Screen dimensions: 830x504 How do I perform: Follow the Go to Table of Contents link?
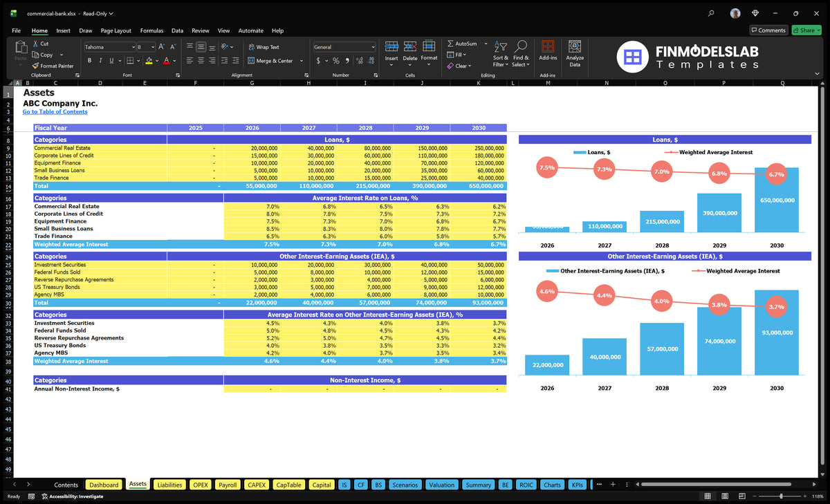55,112
